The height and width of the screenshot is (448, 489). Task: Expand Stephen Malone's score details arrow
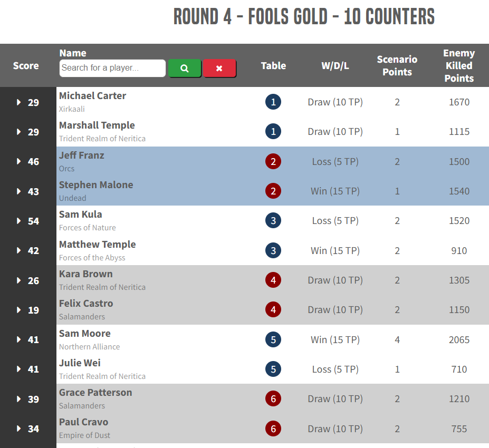coord(19,191)
